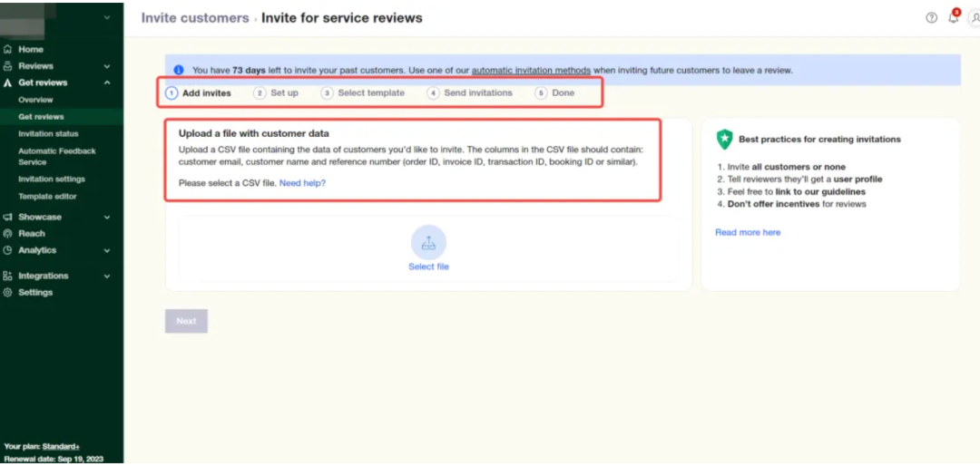
Task: Click the Integrations icon in sidebar
Action: coord(7,276)
